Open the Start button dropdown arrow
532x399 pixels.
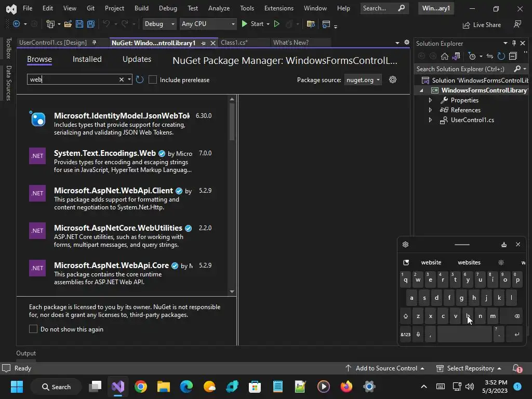coord(268,24)
